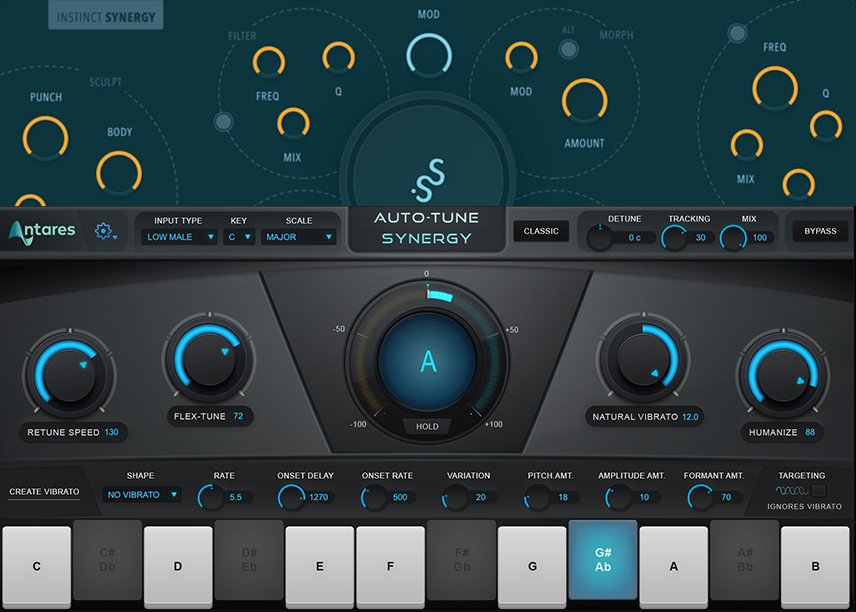Toggle the A#/Bb keyboard key
The image size is (856, 612).
745,560
